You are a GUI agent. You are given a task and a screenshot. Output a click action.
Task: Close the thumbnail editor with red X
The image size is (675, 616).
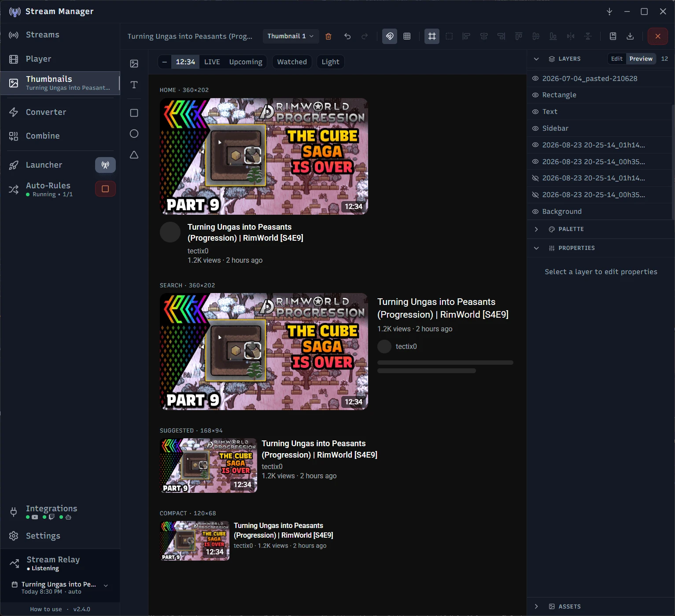coord(658,36)
